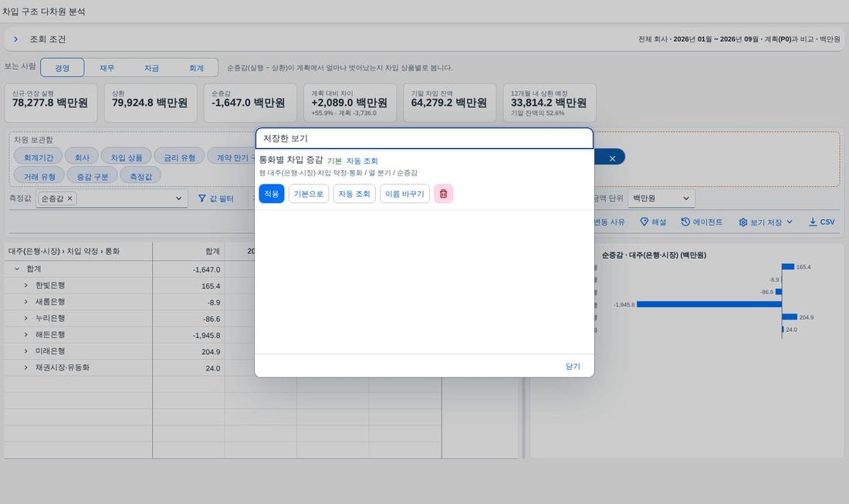Switch to the 재무 viewer tab
Viewport: 849px width, 504px height.
[x=107, y=68]
